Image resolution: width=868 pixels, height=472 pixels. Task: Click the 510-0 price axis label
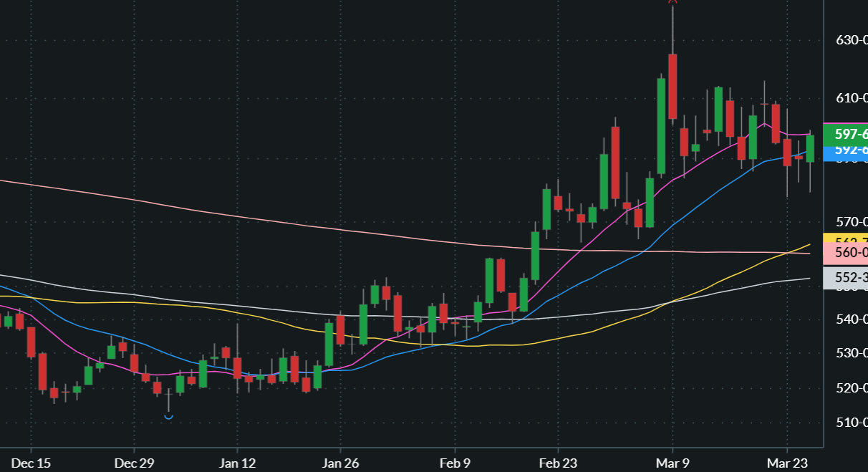click(x=852, y=423)
